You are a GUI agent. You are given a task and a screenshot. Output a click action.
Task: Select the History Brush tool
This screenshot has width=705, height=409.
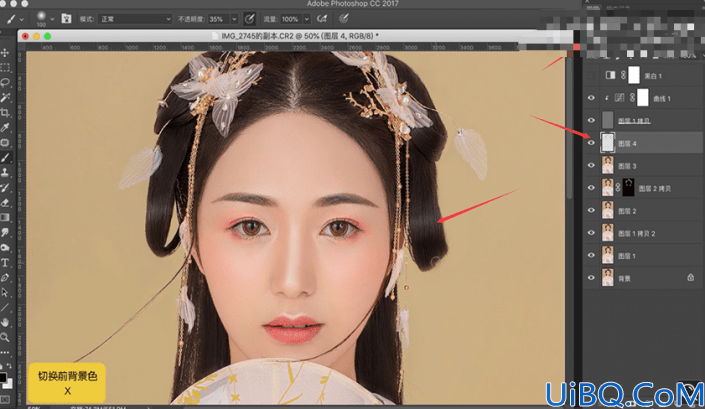(5, 187)
